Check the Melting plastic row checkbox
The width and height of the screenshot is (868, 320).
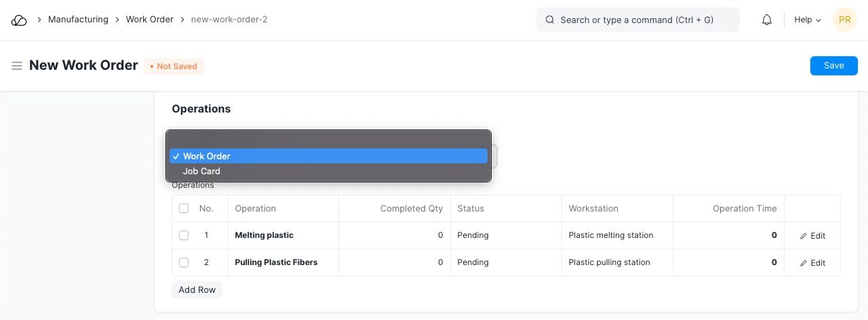[184, 235]
